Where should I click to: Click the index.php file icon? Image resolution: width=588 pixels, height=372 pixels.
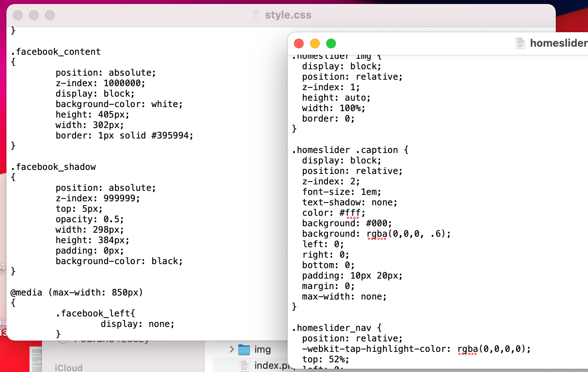pyautogui.click(x=244, y=366)
